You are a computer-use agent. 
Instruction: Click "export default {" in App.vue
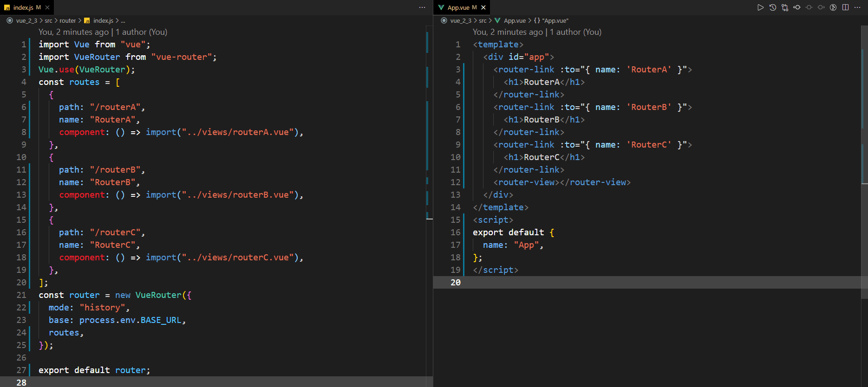click(513, 232)
